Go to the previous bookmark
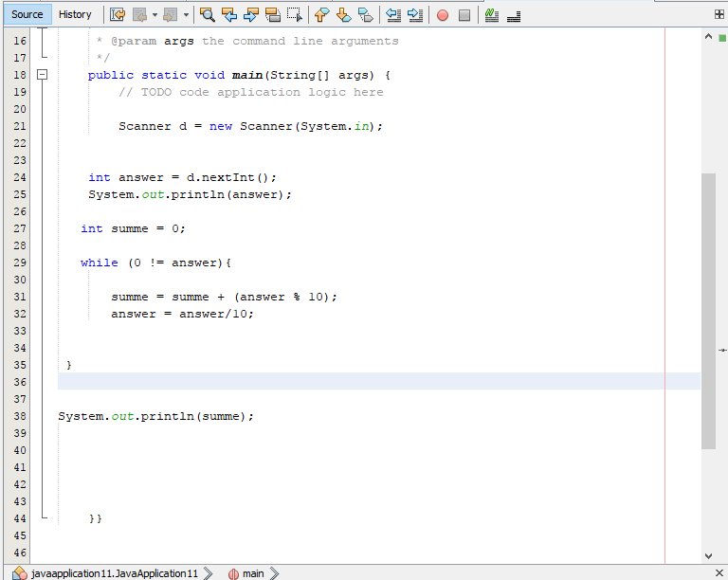Image resolution: width=728 pixels, height=580 pixels. point(321,15)
